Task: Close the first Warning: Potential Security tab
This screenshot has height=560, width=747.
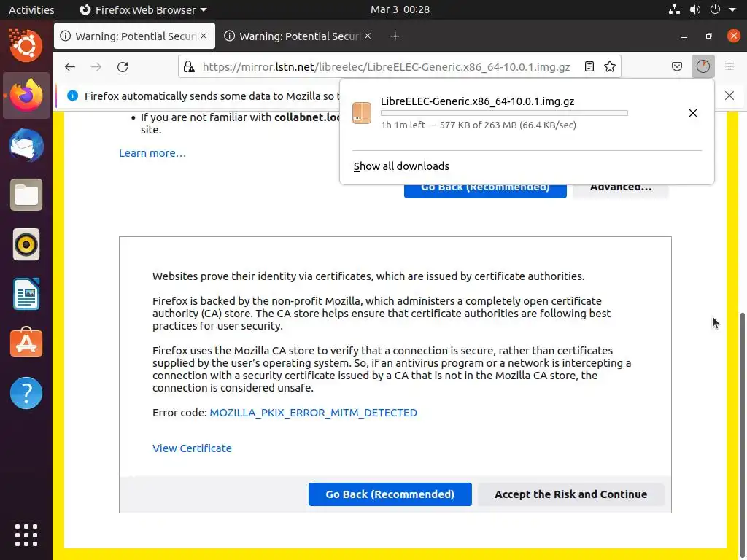Action: (x=204, y=36)
